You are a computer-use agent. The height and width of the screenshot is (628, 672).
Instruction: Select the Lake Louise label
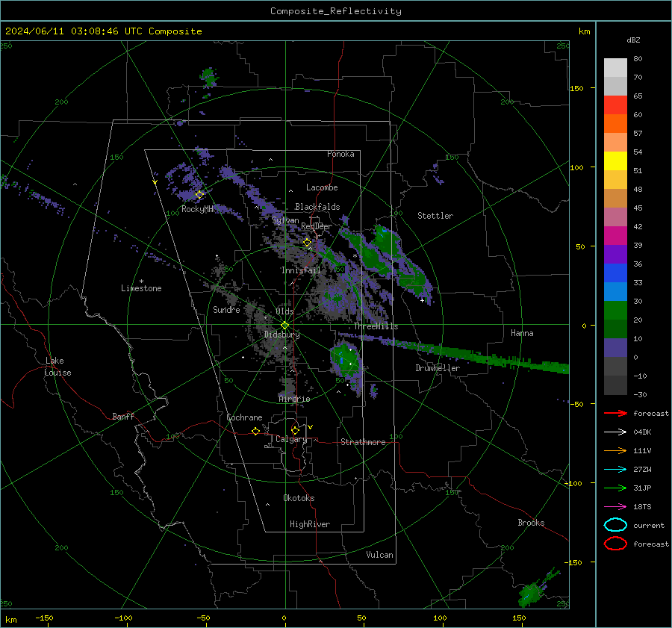point(57,367)
